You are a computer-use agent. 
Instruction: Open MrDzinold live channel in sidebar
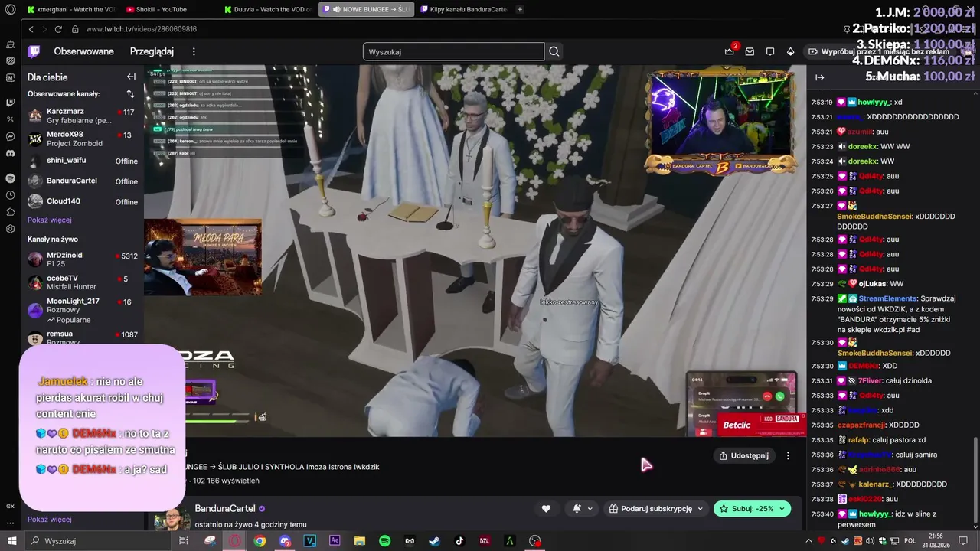[x=82, y=259]
